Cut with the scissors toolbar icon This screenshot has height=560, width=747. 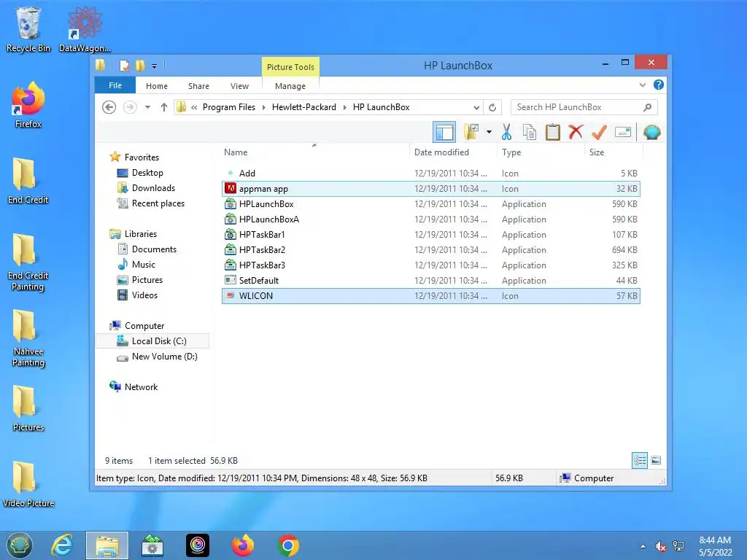(x=506, y=132)
